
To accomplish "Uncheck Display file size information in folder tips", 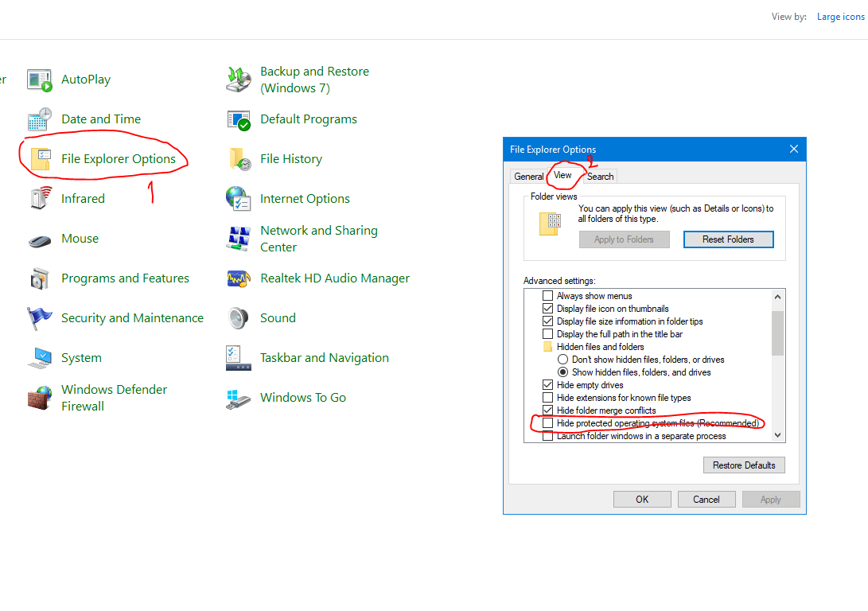I will point(547,321).
